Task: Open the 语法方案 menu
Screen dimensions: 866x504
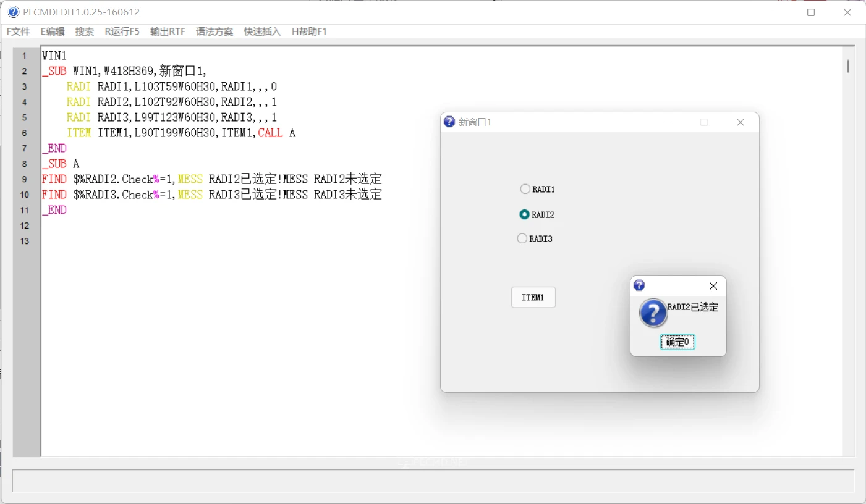Action: (214, 31)
